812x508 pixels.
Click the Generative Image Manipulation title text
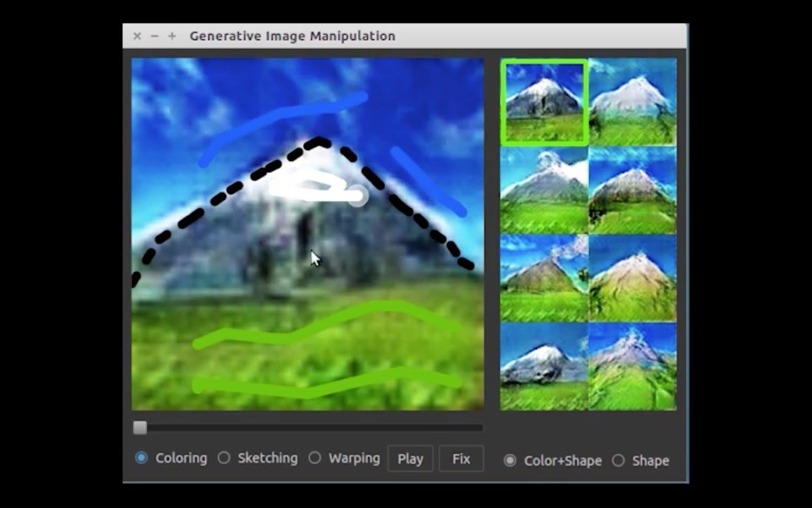coord(292,36)
